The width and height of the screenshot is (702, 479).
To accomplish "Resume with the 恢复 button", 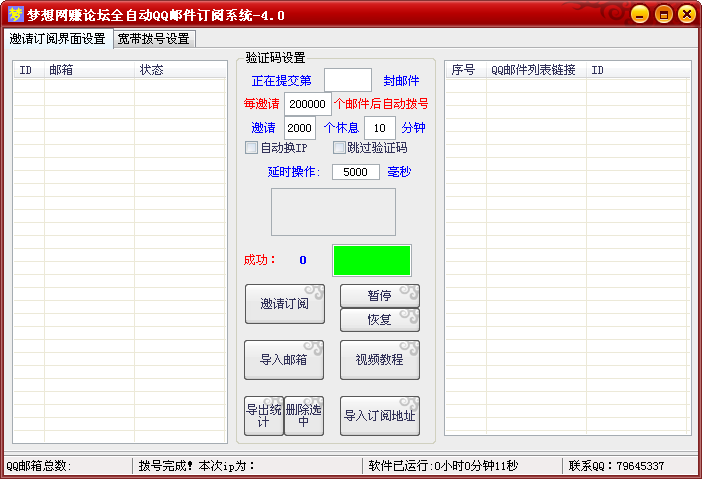I will coord(380,320).
